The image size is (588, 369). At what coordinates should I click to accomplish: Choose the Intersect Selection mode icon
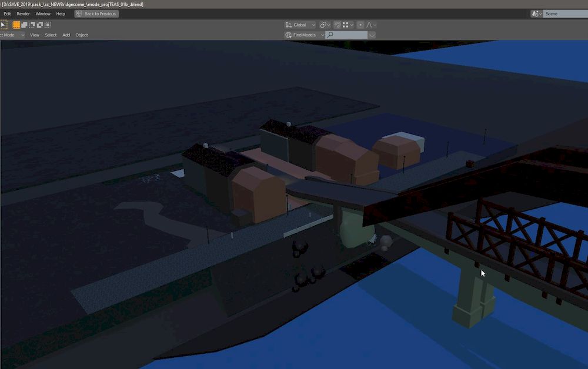coord(47,25)
